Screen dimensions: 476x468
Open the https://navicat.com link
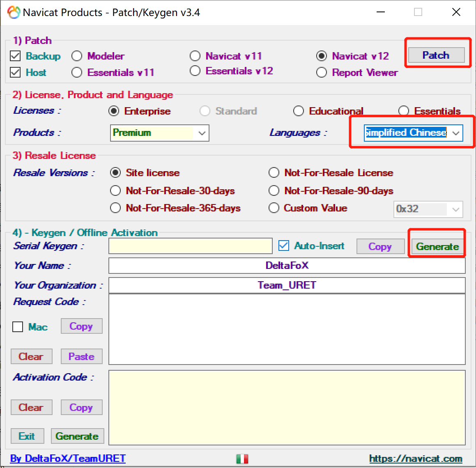pyautogui.click(x=416, y=458)
